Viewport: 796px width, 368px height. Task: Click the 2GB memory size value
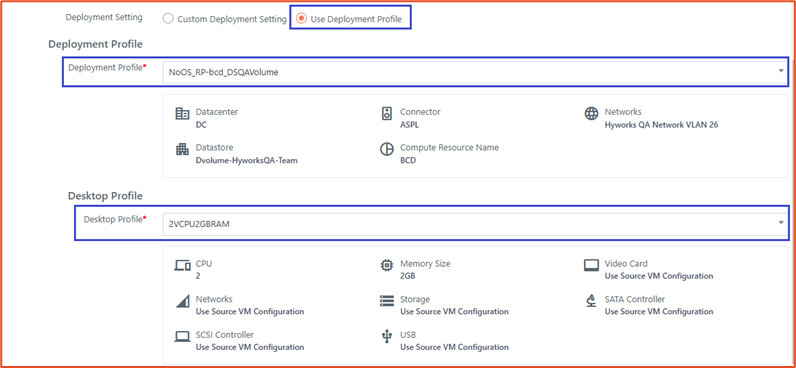409,276
